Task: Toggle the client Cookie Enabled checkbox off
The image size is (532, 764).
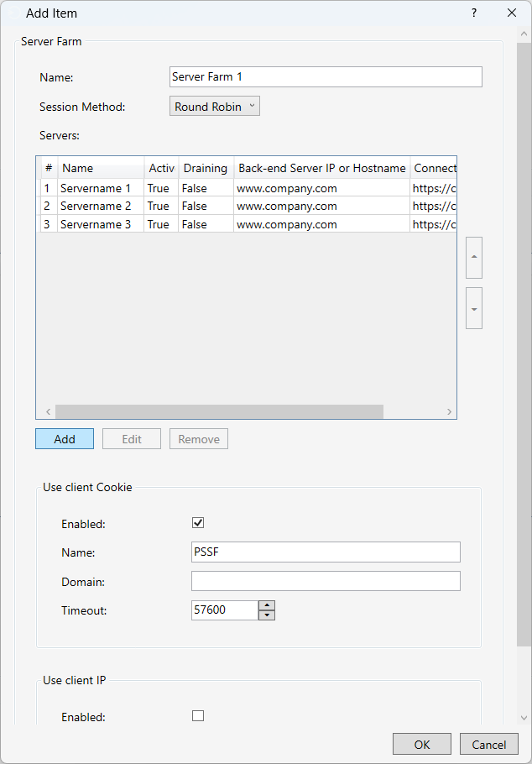Action: pos(198,522)
